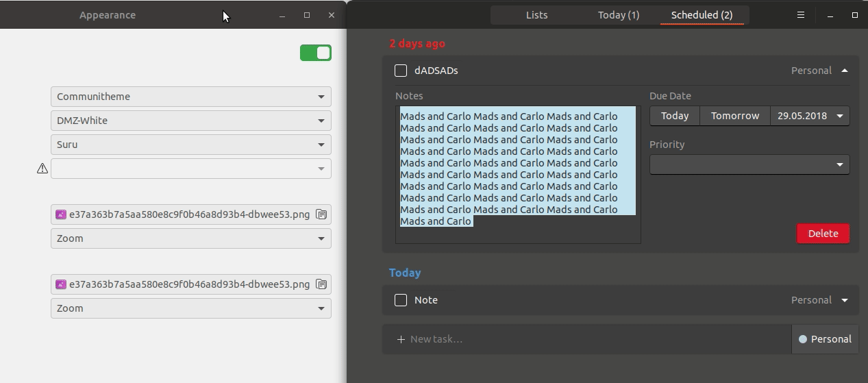Click the plus icon for New task

coord(401,339)
